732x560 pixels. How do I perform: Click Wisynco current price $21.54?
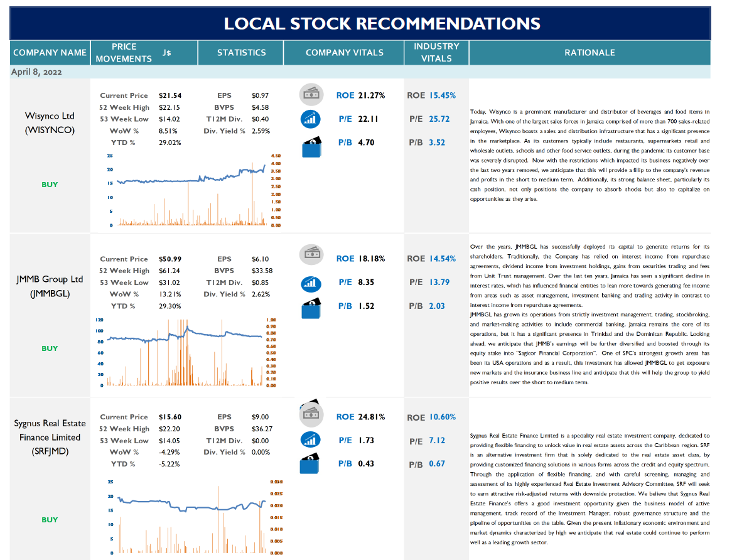point(170,95)
